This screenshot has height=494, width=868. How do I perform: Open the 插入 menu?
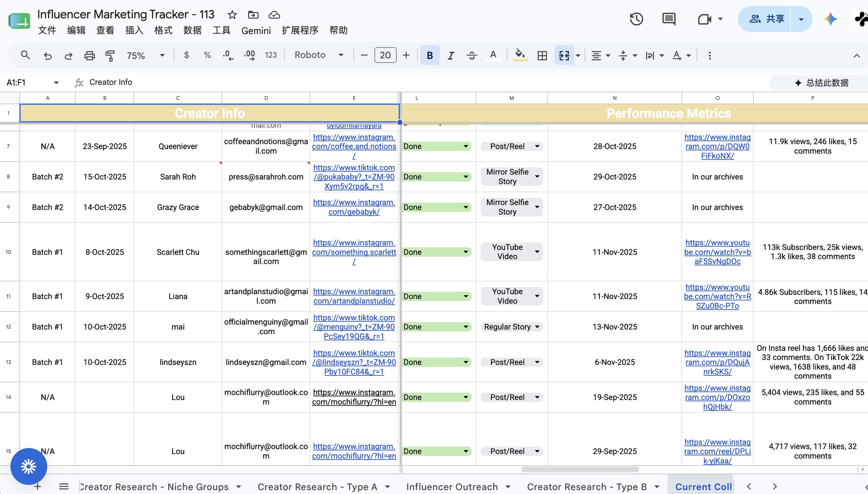134,30
